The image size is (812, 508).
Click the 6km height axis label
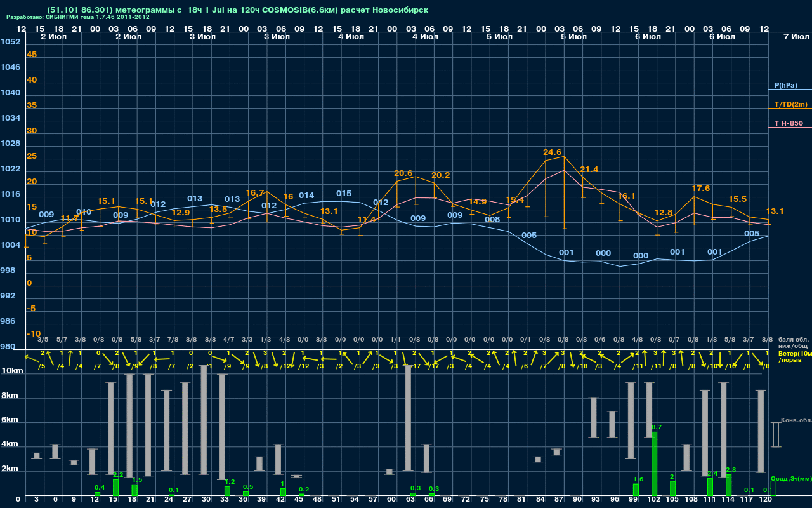(10, 420)
